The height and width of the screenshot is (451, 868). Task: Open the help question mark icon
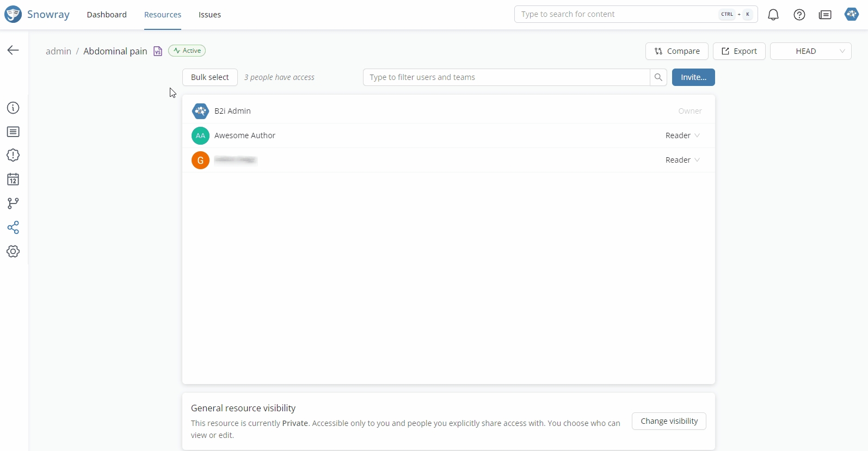pos(799,15)
